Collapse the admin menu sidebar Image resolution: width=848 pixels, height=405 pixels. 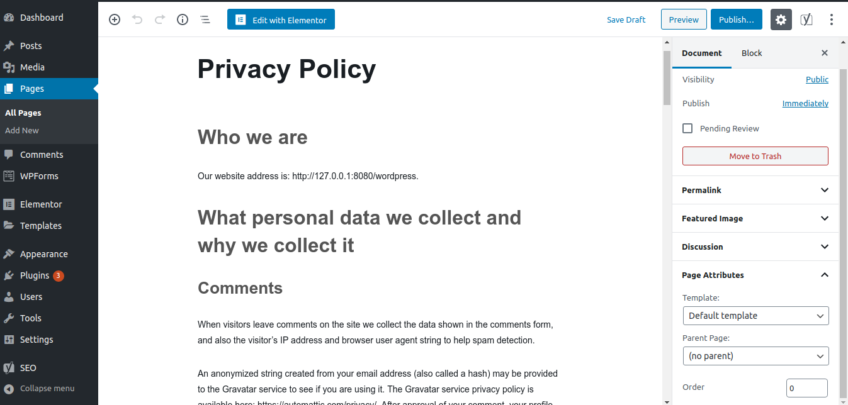(x=46, y=388)
